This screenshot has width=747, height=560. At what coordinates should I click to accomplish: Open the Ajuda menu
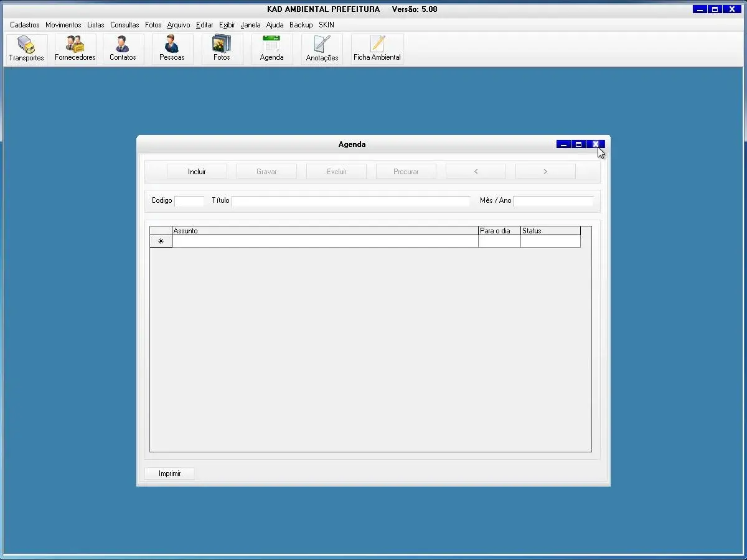pos(275,25)
